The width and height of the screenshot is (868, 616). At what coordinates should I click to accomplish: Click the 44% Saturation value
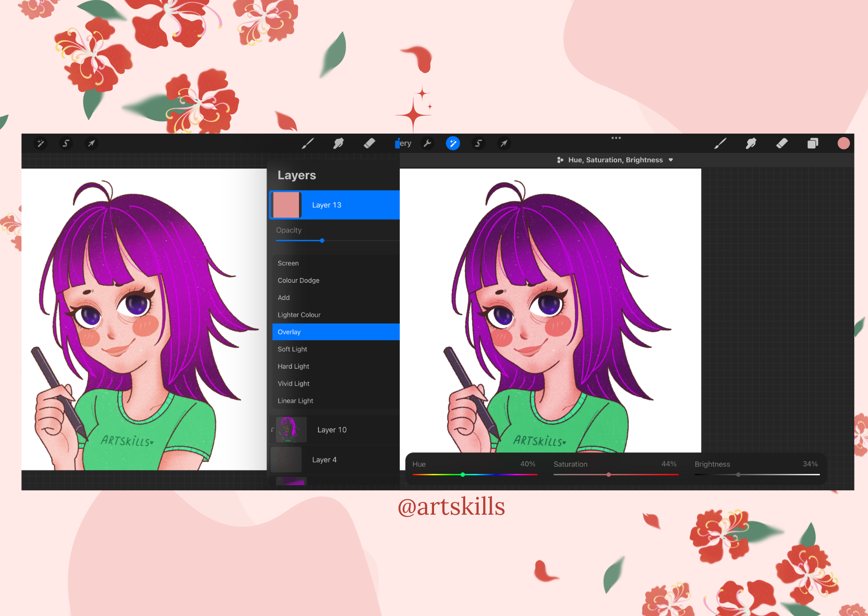669,464
